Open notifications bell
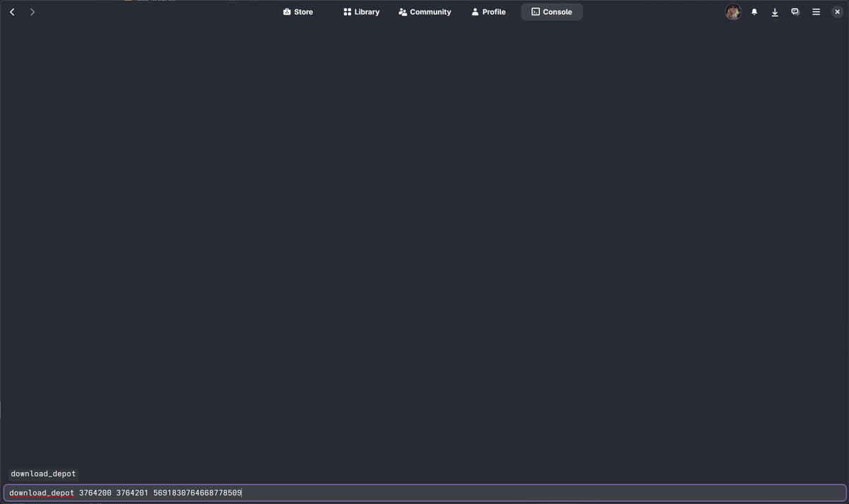849x504 pixels. click(754, 12)
